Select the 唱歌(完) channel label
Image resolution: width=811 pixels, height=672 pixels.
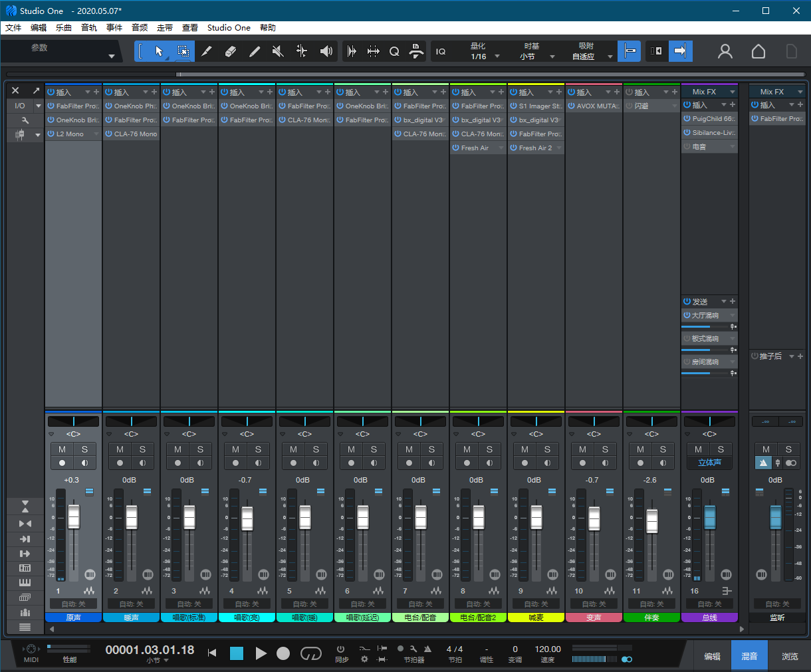click(x=247, y=617)
